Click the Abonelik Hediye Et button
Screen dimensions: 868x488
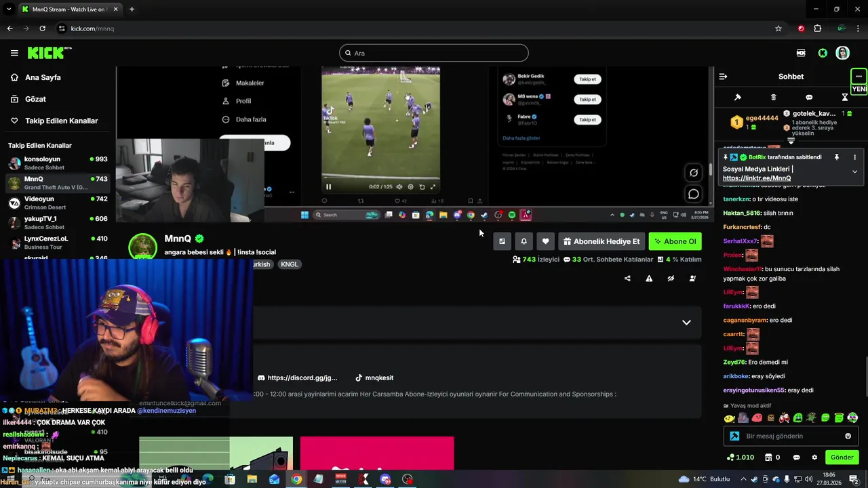click(601, 241)
